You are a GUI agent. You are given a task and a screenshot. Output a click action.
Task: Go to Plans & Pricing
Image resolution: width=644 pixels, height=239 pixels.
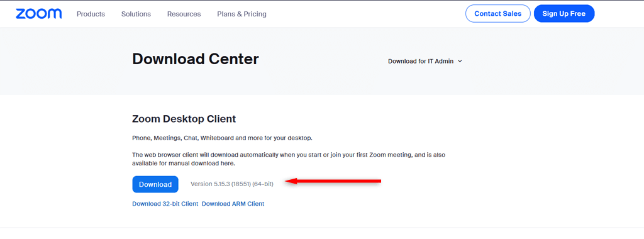[241, 14]
